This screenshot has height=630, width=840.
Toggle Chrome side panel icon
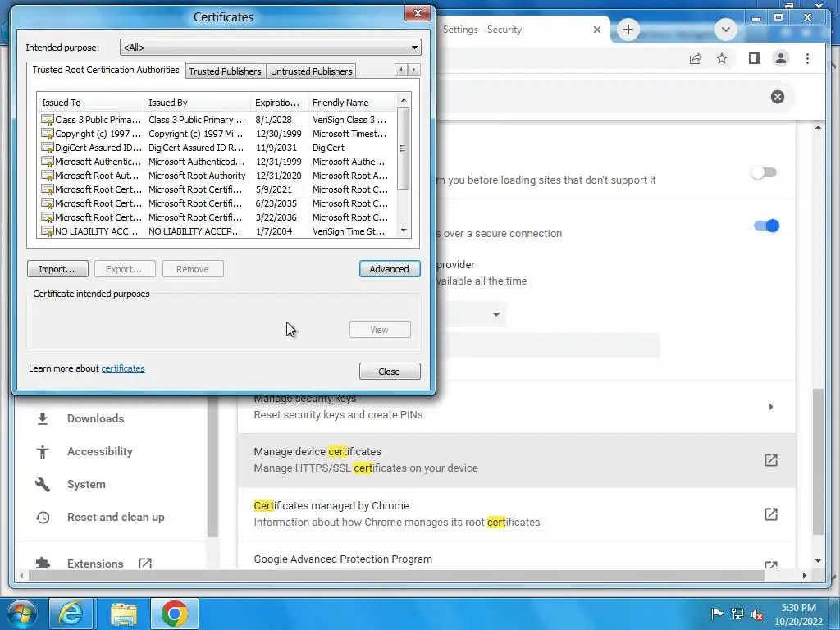click(x=755, y=58)
